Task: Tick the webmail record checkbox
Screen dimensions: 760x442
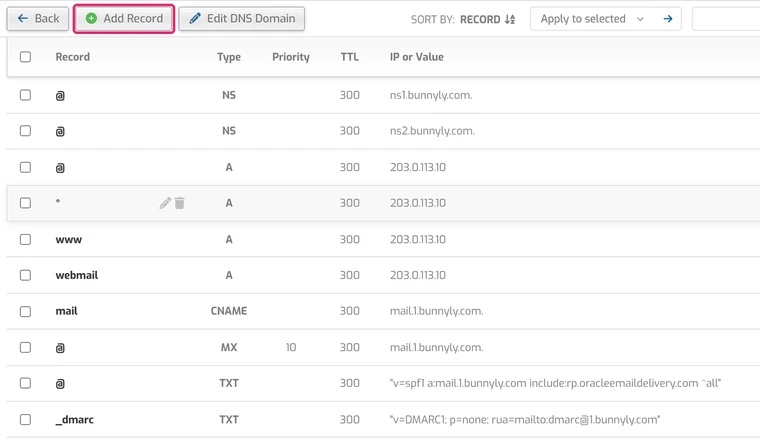Action: pyautogui.click(x=25, y=275)
